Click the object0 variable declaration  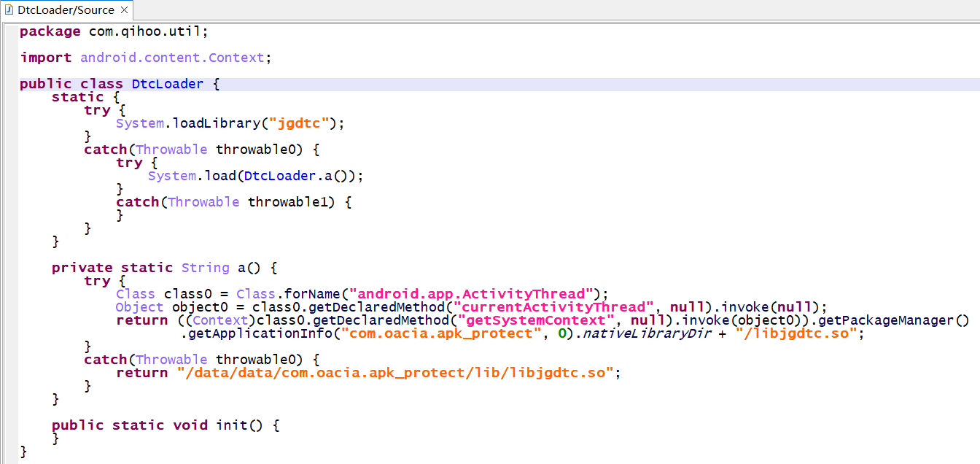(200, 307)
